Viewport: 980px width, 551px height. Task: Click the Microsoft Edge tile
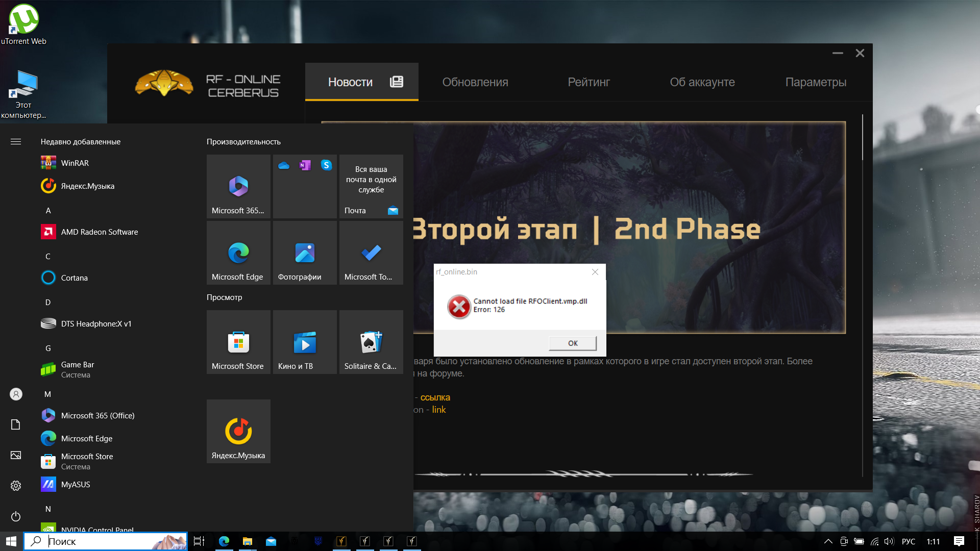[238, 253]
